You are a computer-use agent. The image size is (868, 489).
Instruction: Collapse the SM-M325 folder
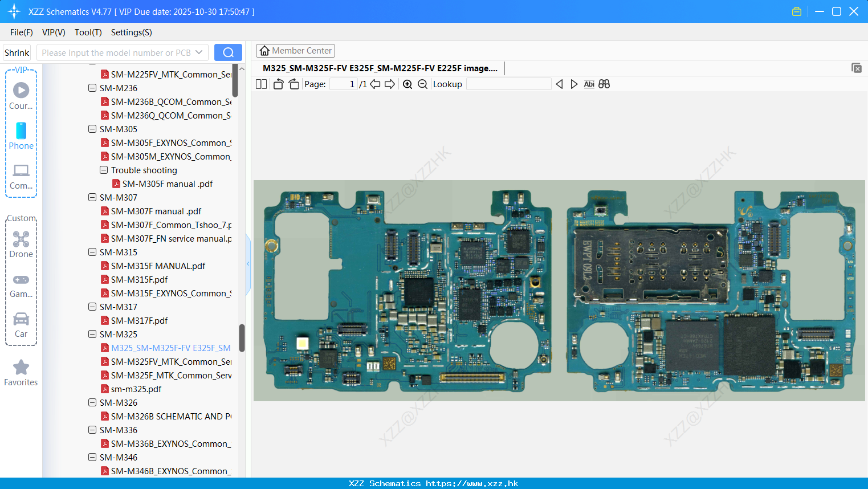[x=92, y=334]
